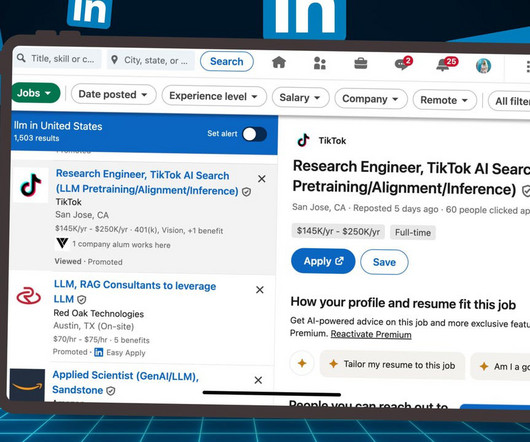The image size is (530, 442).
Task: Follow the Reactivate Premium link
Action: coord(371,334)
